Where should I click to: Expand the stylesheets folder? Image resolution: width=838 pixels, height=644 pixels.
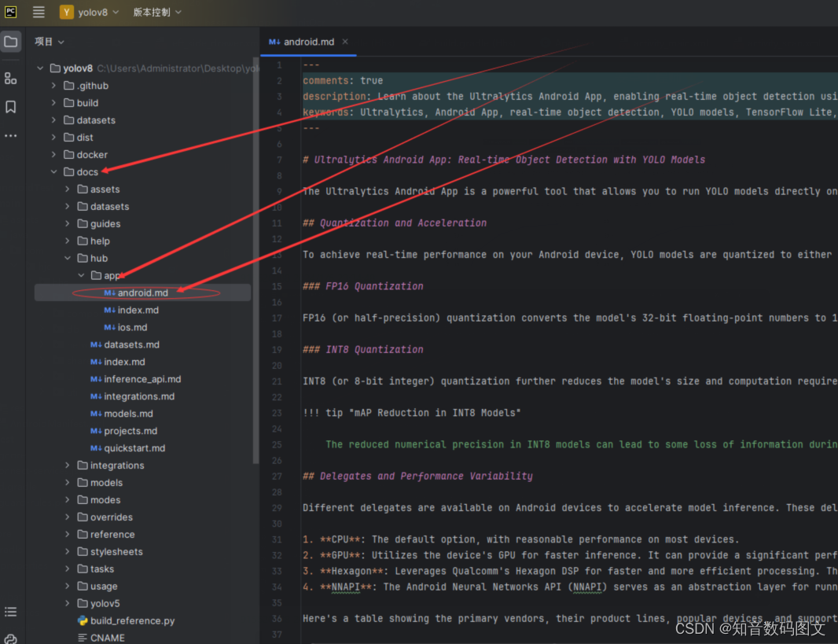point(68,551)
